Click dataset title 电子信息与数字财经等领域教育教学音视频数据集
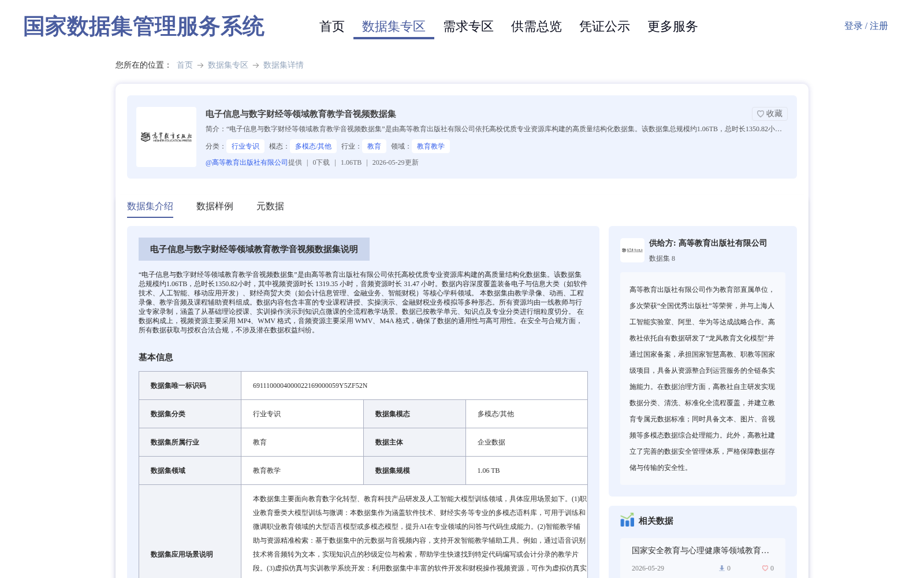The width and height of the screenshot is (924, 578). [301, 114]
